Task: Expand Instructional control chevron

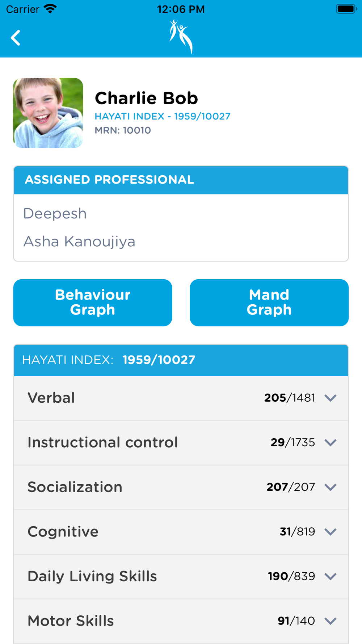Action: pos(331,442)
